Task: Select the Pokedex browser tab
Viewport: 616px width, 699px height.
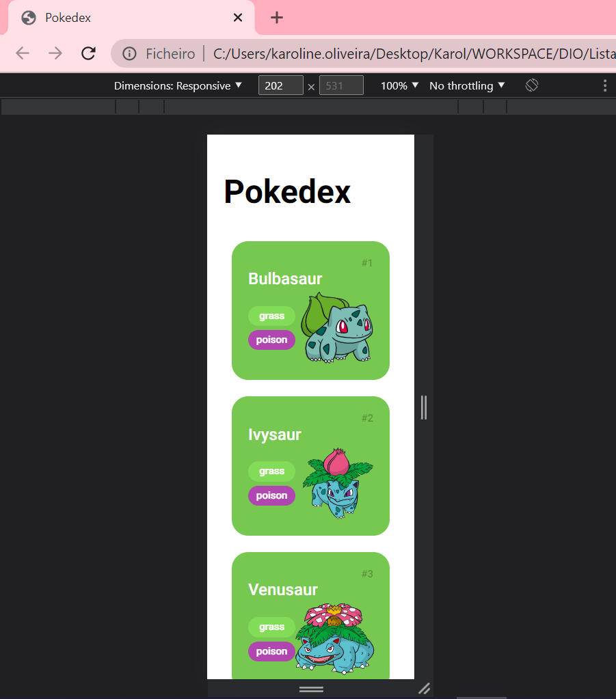Action: (131, 18)
